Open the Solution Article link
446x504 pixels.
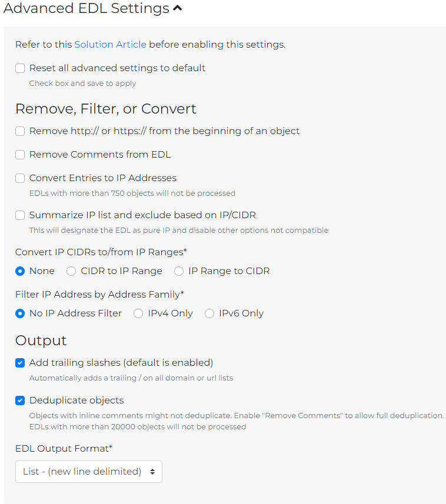coord(110,44)
